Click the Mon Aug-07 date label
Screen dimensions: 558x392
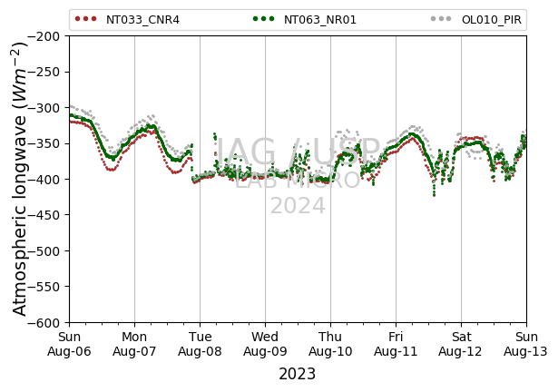coord(134,344)
